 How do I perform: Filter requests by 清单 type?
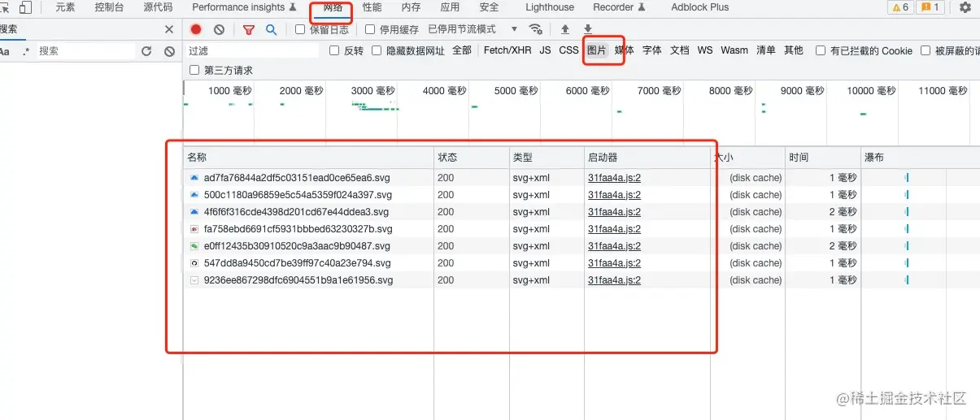tap(766, 50)
